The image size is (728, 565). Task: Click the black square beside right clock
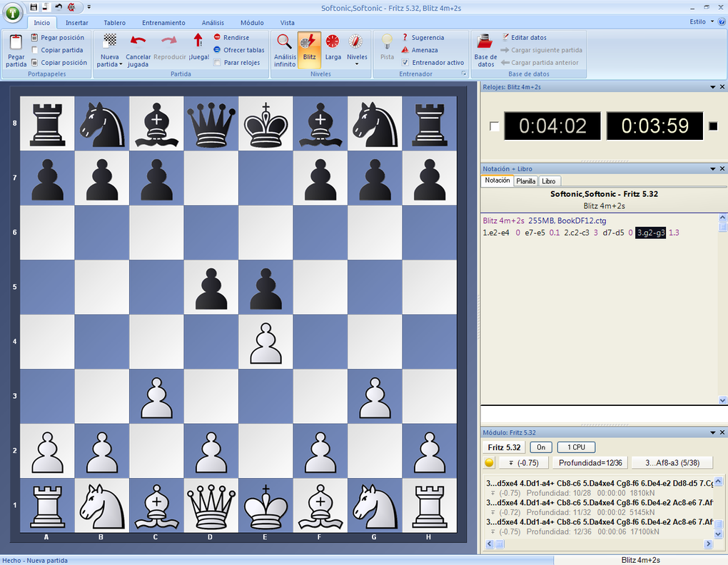[713, 126]
